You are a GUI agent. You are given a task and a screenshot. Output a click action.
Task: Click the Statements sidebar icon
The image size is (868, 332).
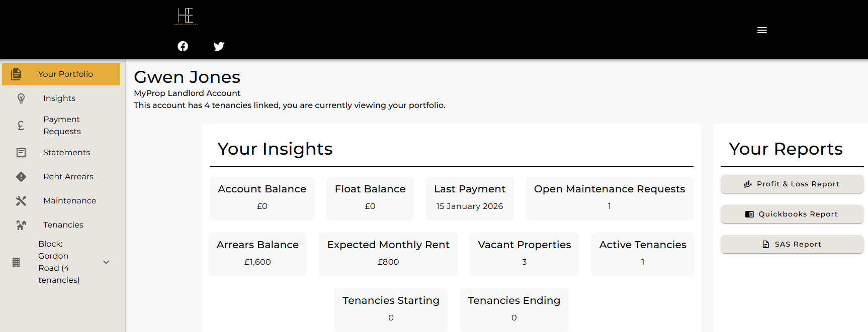pos(21,153)
